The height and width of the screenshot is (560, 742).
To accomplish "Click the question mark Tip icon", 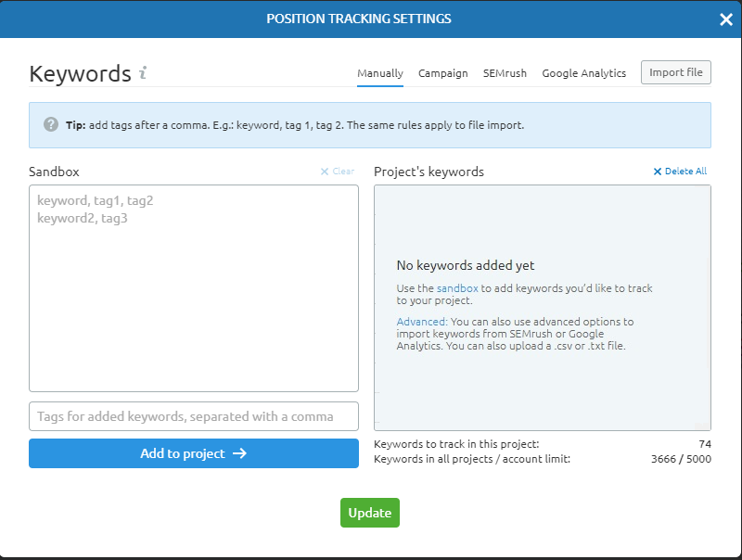I will pos(51,124).
